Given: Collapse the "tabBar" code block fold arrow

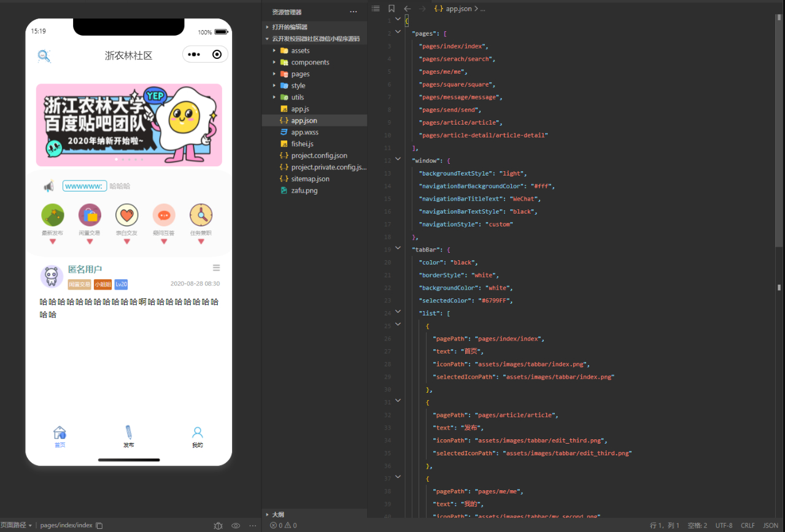Looking at the screenshot, I should 398,249.
